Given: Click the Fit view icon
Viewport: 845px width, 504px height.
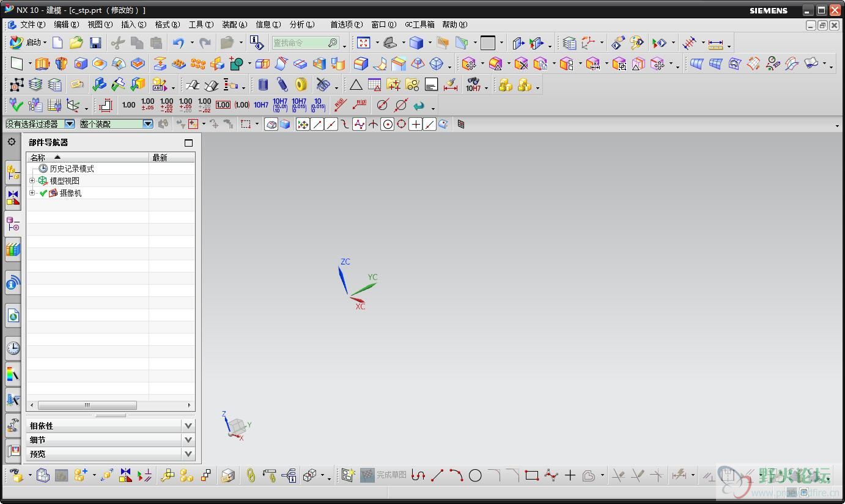Looking at the screenshot, I should (364, 43).
